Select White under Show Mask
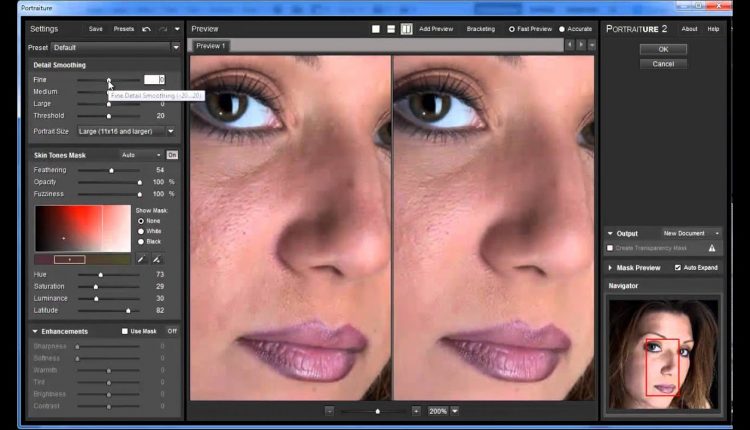The height and width of the screenshot is (430, 750). click(x=139, y=231)
